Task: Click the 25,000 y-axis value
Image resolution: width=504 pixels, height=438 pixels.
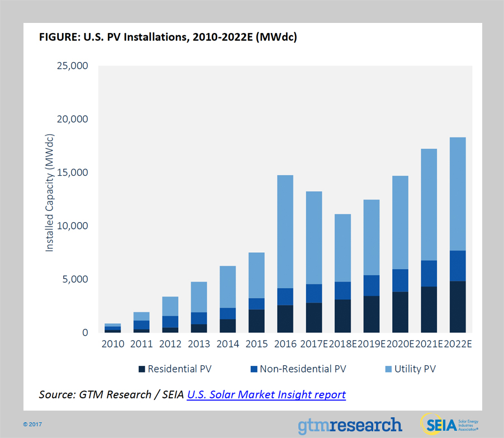Action: pyautogui.click(x=72, y=65)
